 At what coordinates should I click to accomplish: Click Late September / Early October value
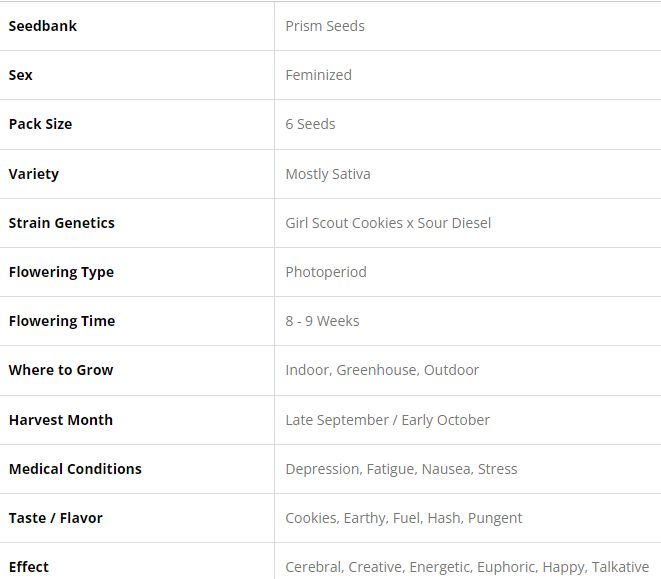[x=387, y=420]
